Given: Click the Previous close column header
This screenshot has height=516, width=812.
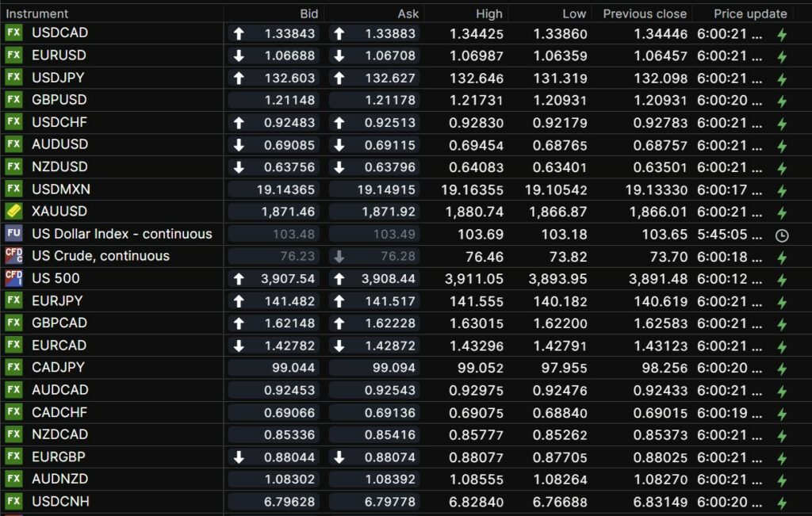Looking at the screenshot, I should coord(644,13).
